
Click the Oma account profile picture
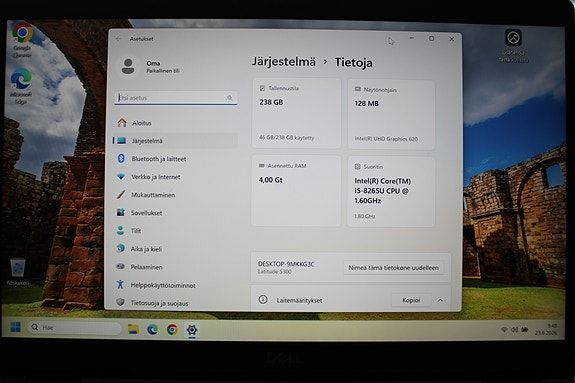[128, 66]
